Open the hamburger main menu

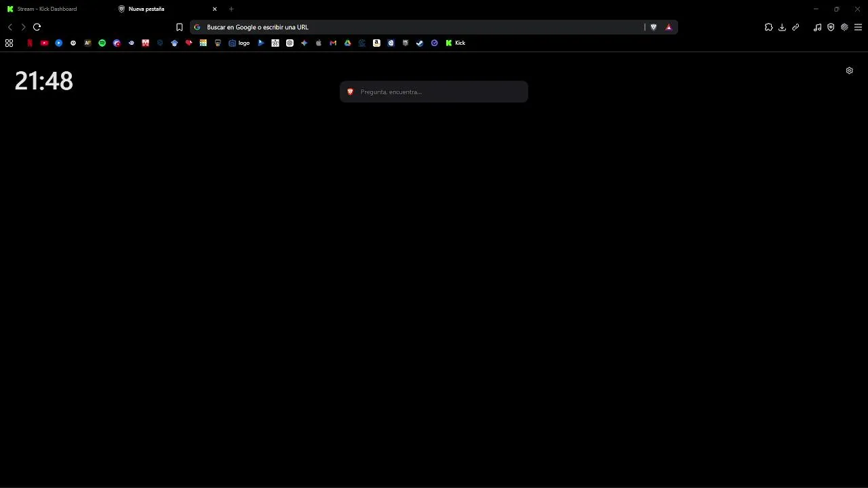(x=858, y=27)
